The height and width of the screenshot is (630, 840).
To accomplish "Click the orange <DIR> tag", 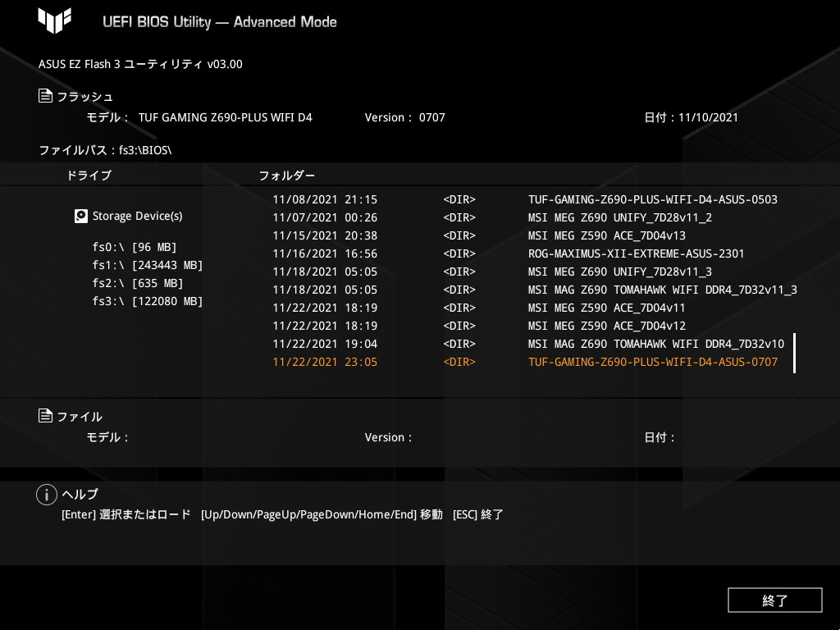I will (x=459, y=362).
